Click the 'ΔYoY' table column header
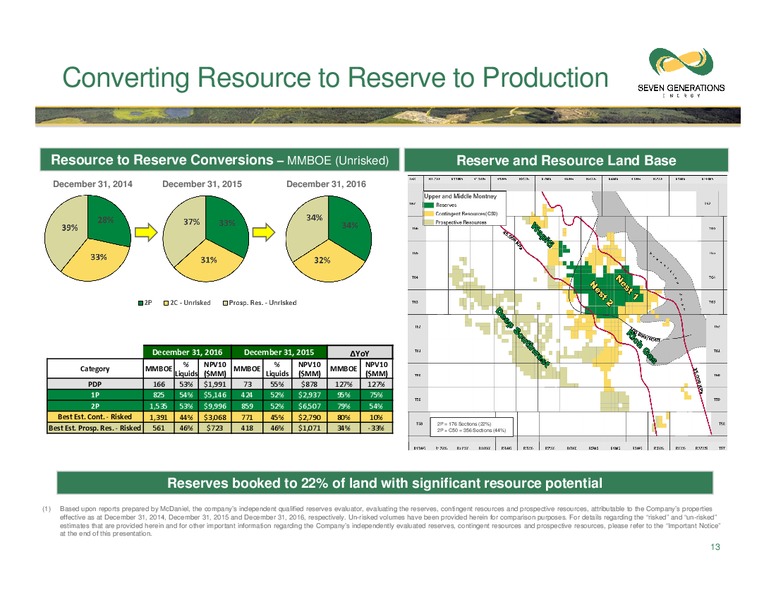This screenshot has width=776, height=600. tap(360, 353)
